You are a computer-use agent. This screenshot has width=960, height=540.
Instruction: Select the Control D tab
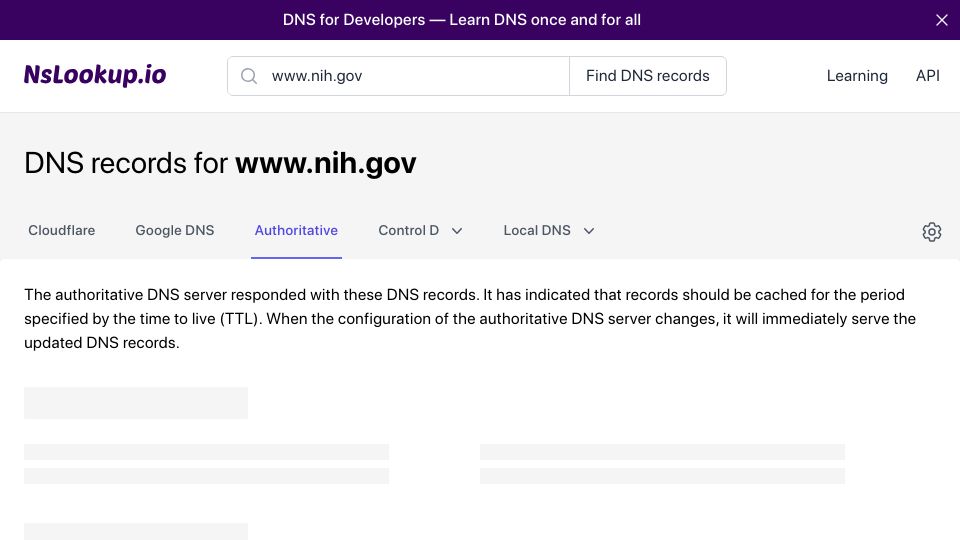point(408,230)
